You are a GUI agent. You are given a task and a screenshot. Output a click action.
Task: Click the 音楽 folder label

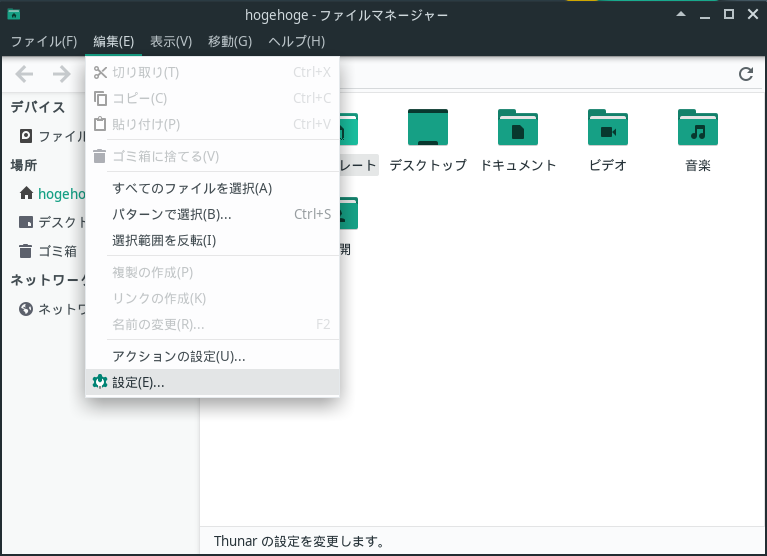698,165
